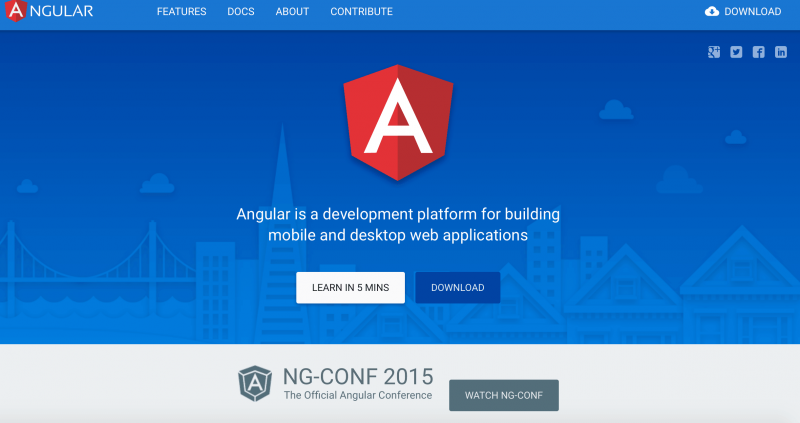Click The Official Angular Conference subtitle
Screen dimensions: 800x423
358,396
